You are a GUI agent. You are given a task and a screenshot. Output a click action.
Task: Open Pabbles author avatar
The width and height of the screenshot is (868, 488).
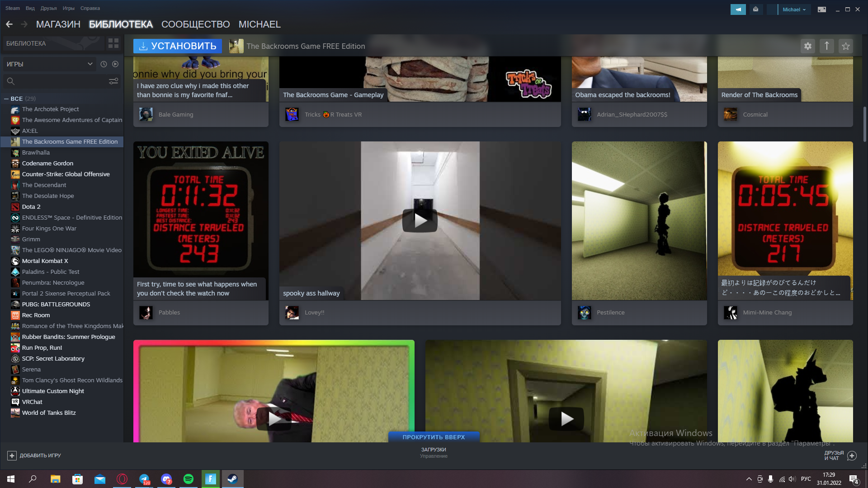point(146,313)
